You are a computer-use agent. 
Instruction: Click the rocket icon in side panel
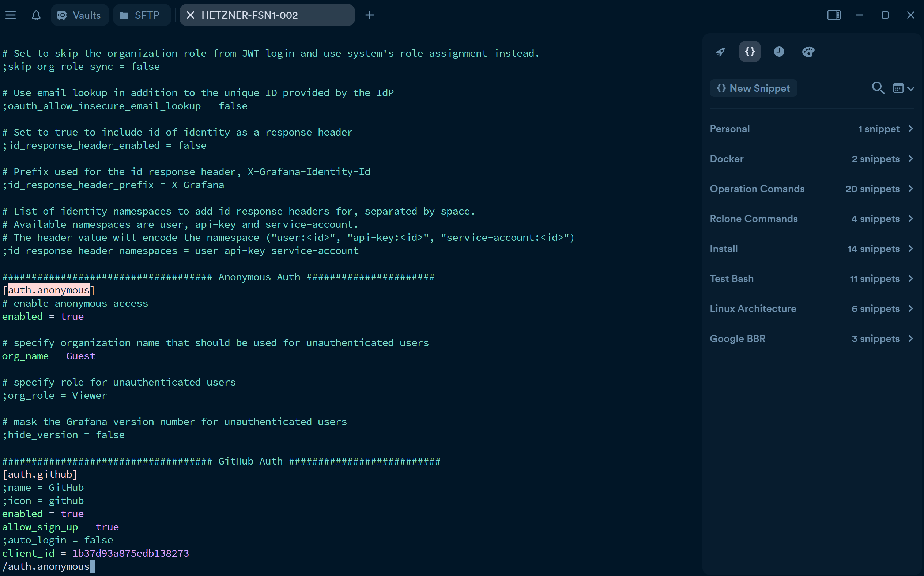pyautogui.click(x=720, y=52)
